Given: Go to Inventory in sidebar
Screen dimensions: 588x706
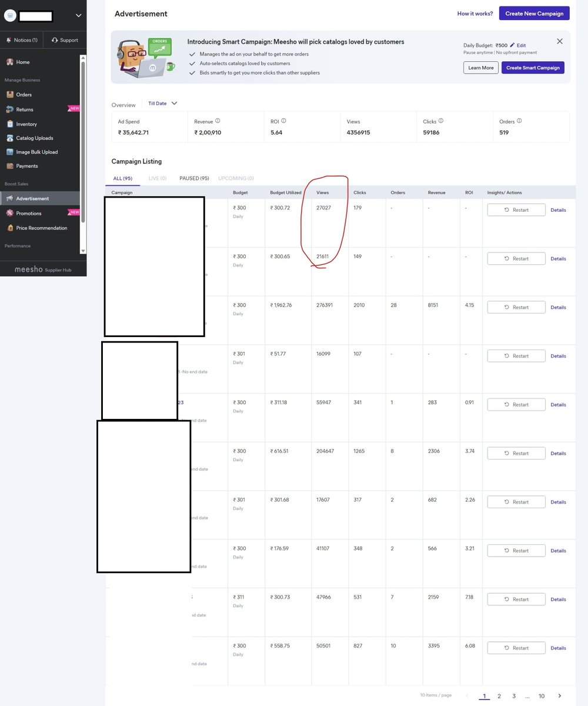Looking at the screenshot, I should tap(26, 124).
